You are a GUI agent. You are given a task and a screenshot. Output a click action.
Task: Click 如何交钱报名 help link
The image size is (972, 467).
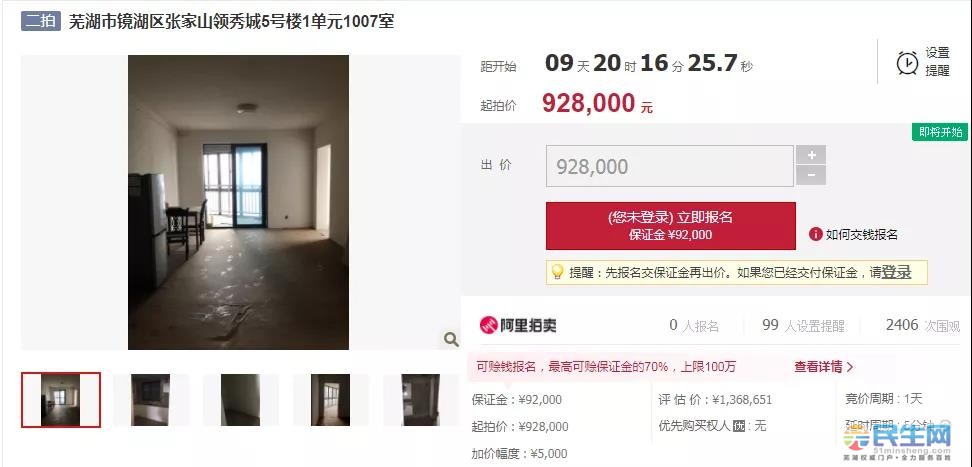coord(862,234)
